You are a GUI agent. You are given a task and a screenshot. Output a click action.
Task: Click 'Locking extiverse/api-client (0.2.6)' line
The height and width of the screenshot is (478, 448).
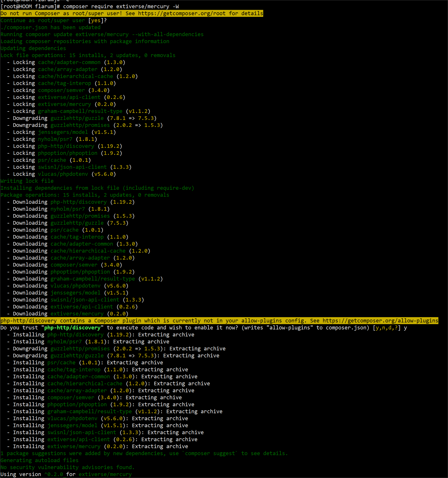click(x=66, y=97)
